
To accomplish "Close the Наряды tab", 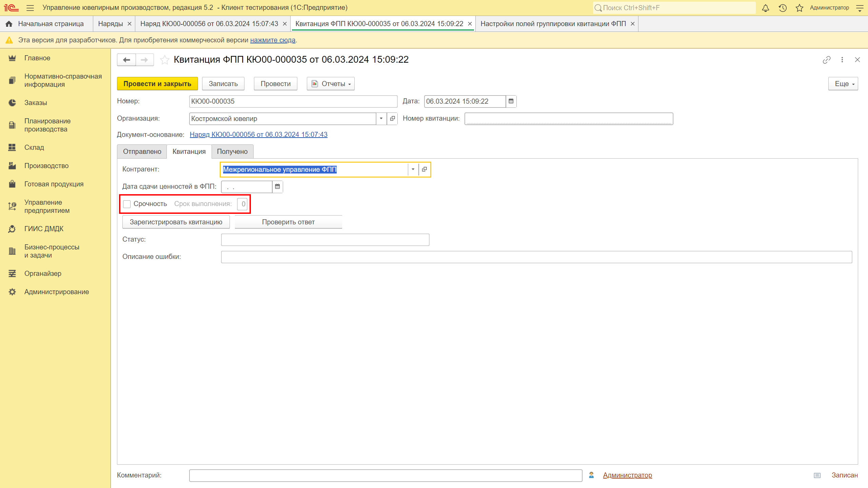I will pyautogui.click(x=129, y=24).
